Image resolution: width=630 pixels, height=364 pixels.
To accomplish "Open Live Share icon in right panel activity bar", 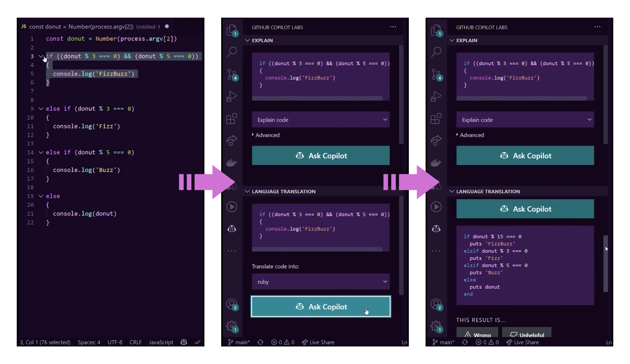I will pyautogui.click(x=436, y=140).
